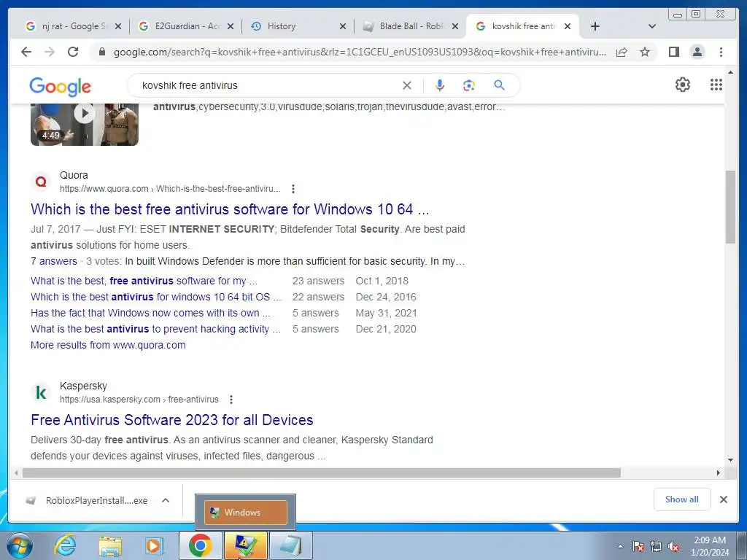Click the vertical scrollbar thumb

pos(730,206)
